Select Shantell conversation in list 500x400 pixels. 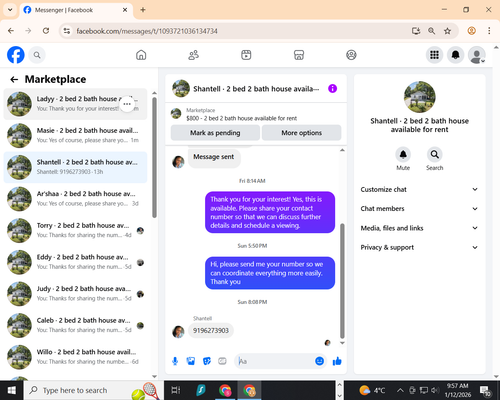click(x=75, y=167)
